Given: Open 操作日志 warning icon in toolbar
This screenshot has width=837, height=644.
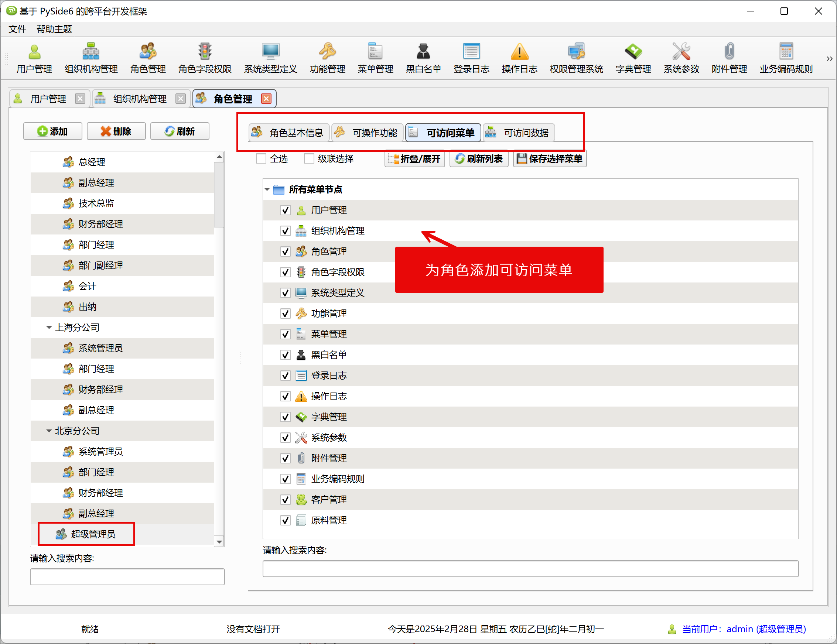Looking at the screenshot, I should (x=519, y=58).
